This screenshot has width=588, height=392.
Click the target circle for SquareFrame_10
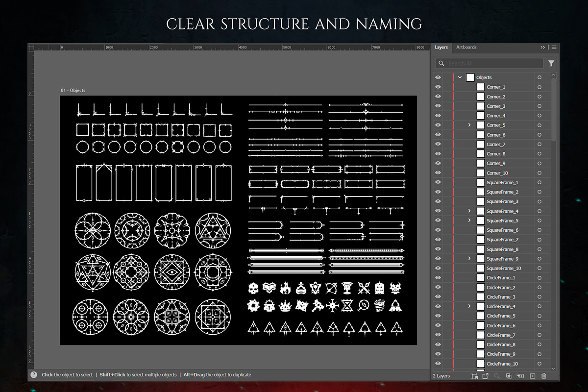click(x=539, y=269)
